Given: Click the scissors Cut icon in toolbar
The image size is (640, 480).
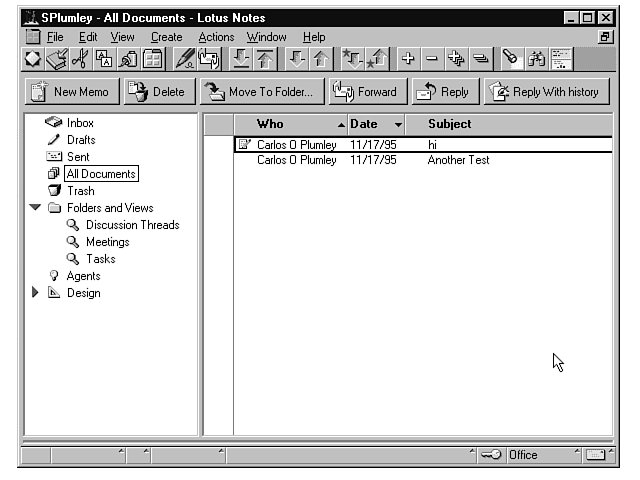Looking at the screenshot, I should click(80, 60).
